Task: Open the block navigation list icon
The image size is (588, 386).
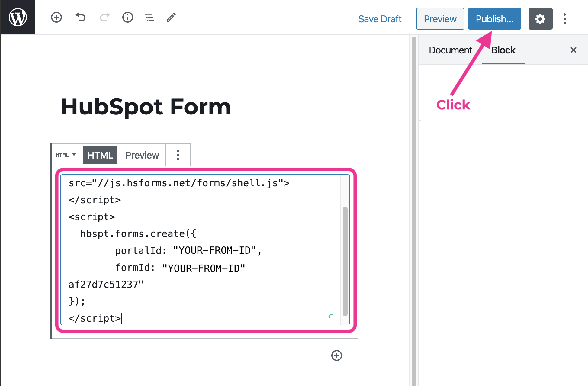Action: click(149, 17)
